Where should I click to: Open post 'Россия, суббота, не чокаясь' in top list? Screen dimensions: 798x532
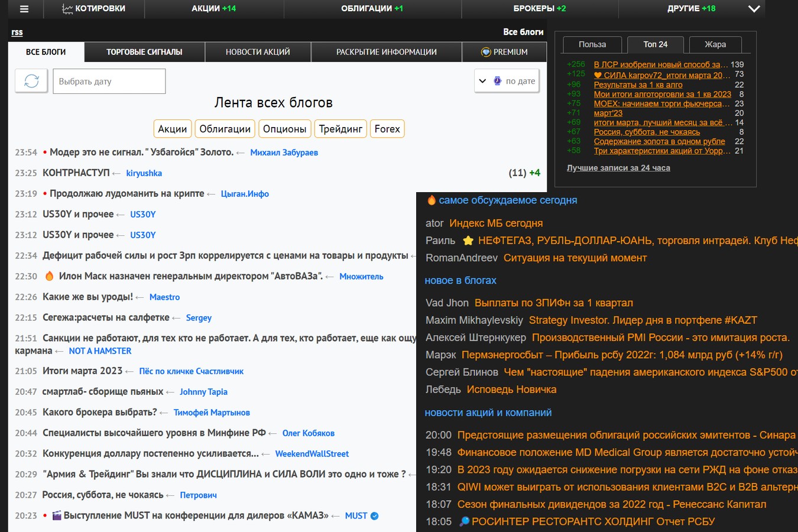[x=647, y=132]
